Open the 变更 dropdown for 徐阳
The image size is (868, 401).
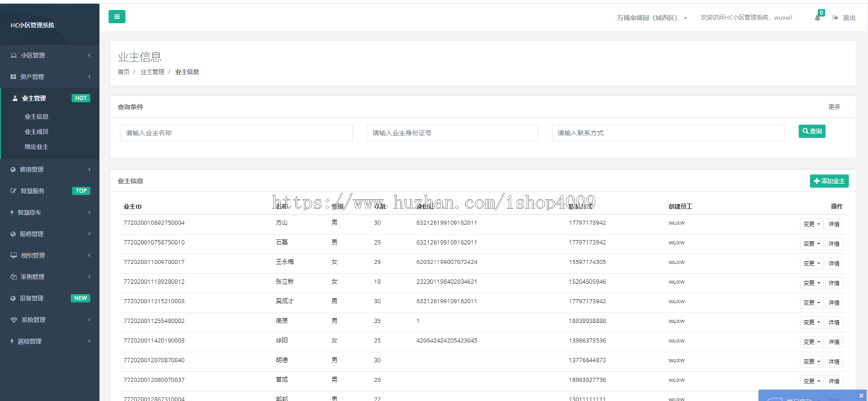[811, 342]
